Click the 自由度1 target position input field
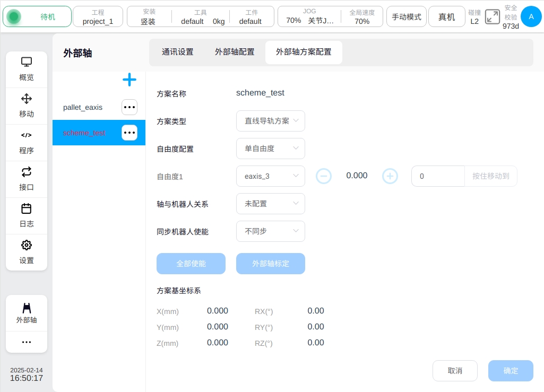The image size is (544, 392). coord(438,176)
